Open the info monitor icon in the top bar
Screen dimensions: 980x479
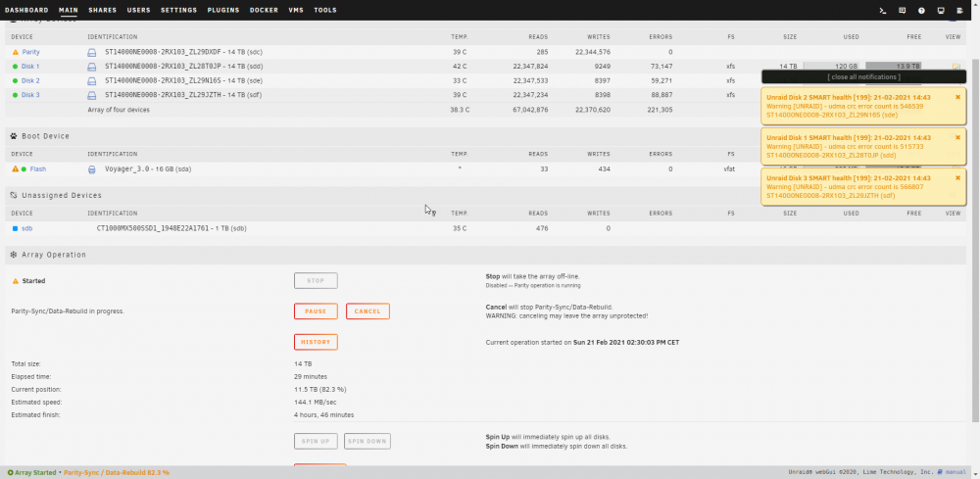click(941, 11)
